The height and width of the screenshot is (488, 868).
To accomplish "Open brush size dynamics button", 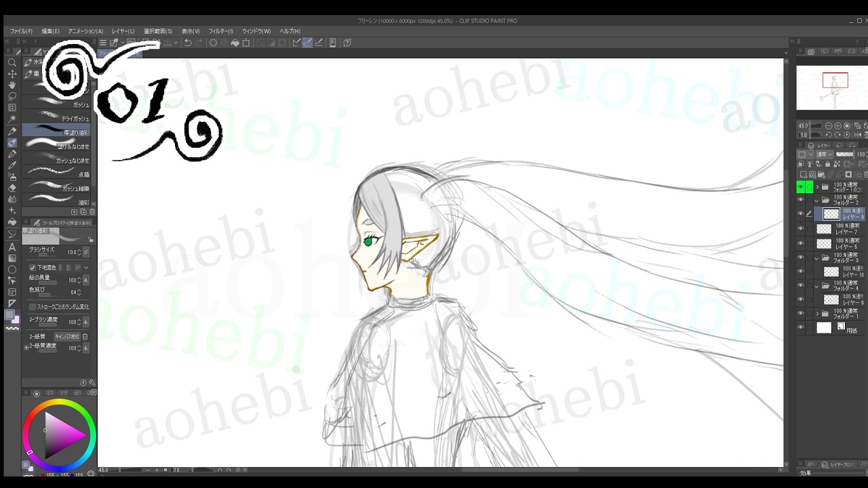I will pos(85,252).
